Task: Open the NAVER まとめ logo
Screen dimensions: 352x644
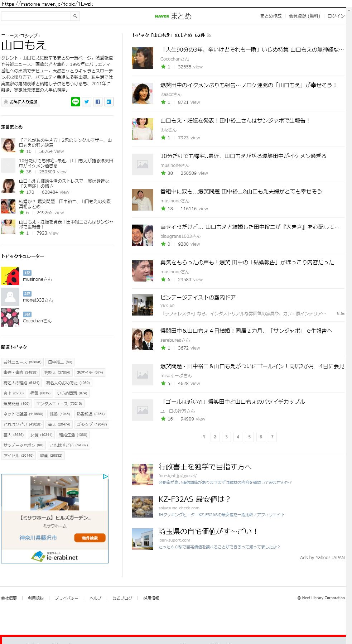Action: point(173,16)
